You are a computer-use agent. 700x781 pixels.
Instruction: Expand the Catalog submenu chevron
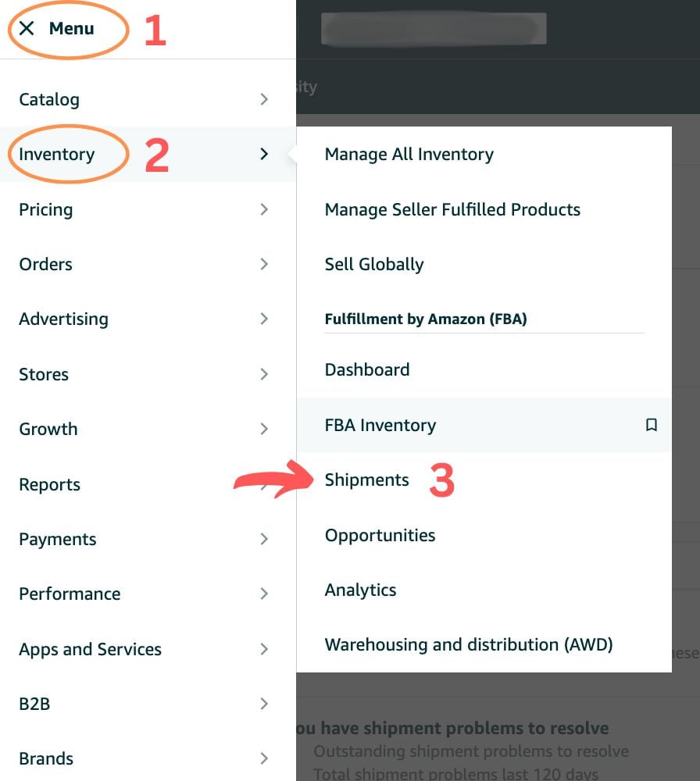(x=264, y=99)
